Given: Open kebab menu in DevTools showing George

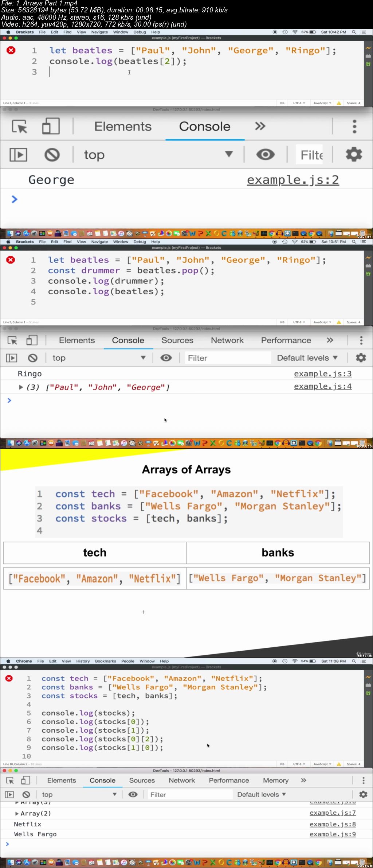Looking at the screenshot, I should pyautogui.click(x=354, y=126).
